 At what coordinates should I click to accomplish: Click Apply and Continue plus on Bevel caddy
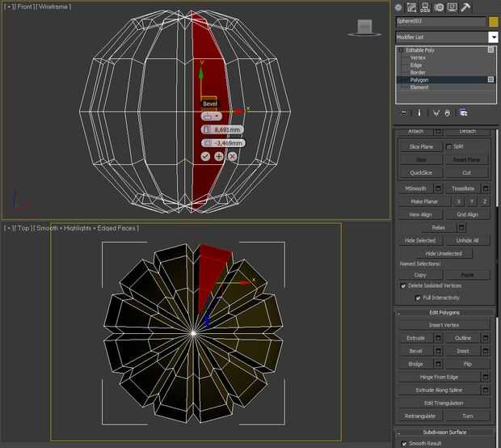point(219,156)
